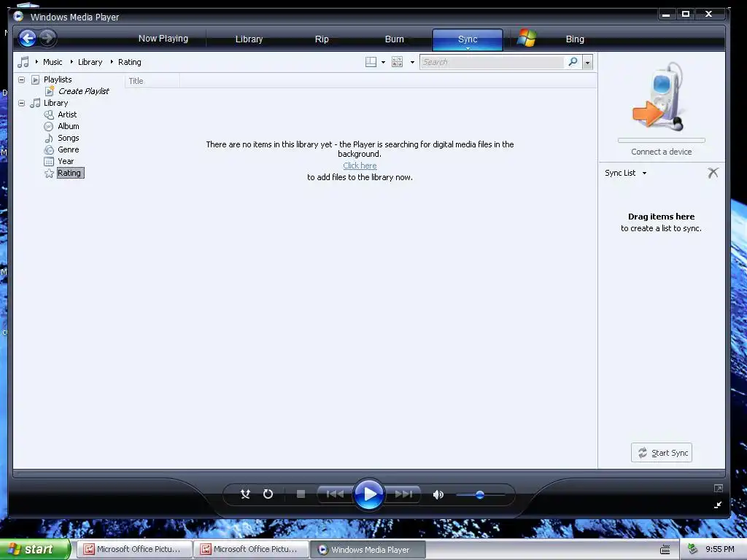Mute the sound with the speaker icon
This screenshot has height=560, width=747.
click(x=438, y=495)
